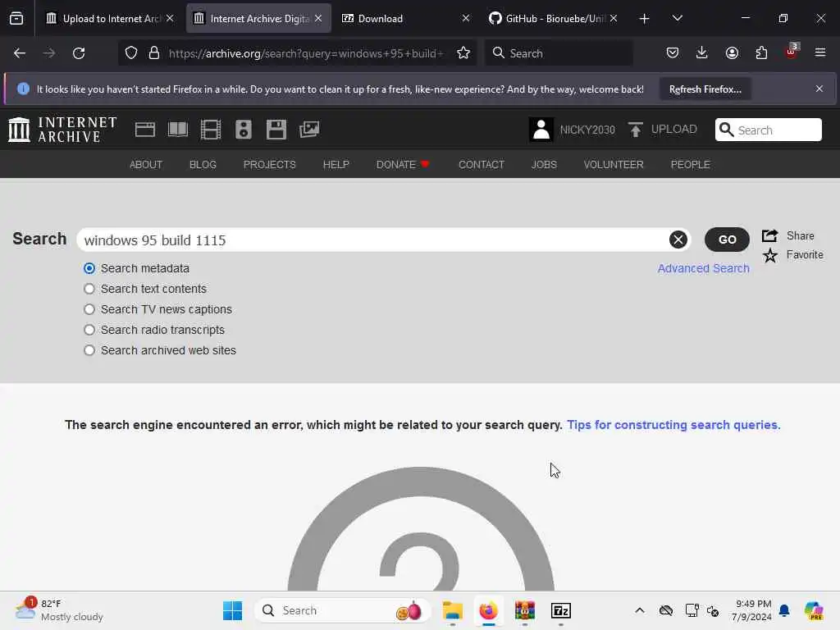Show site security lock info
The height and width of the screenshot is (630, 840).
[154, 53]
